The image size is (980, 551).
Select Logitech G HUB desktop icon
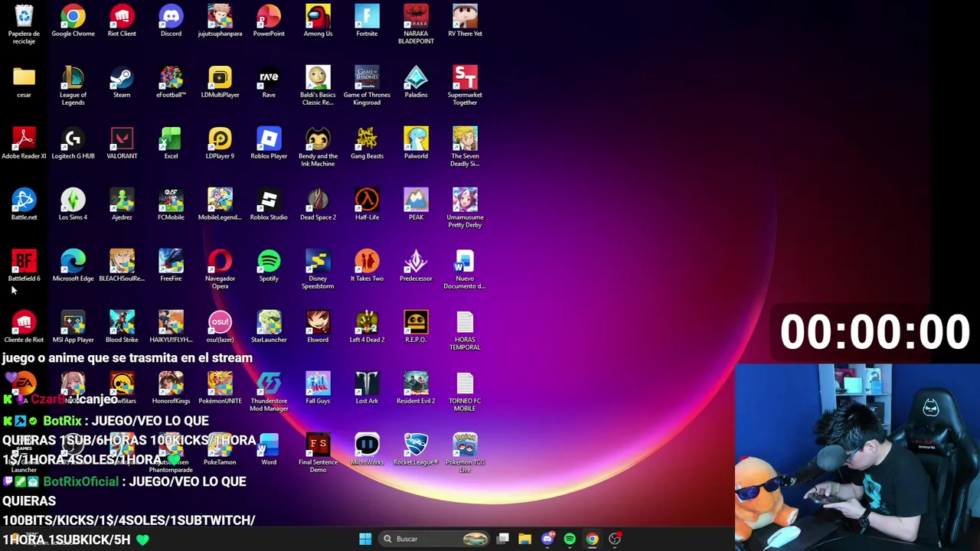(x=73, y=143)
